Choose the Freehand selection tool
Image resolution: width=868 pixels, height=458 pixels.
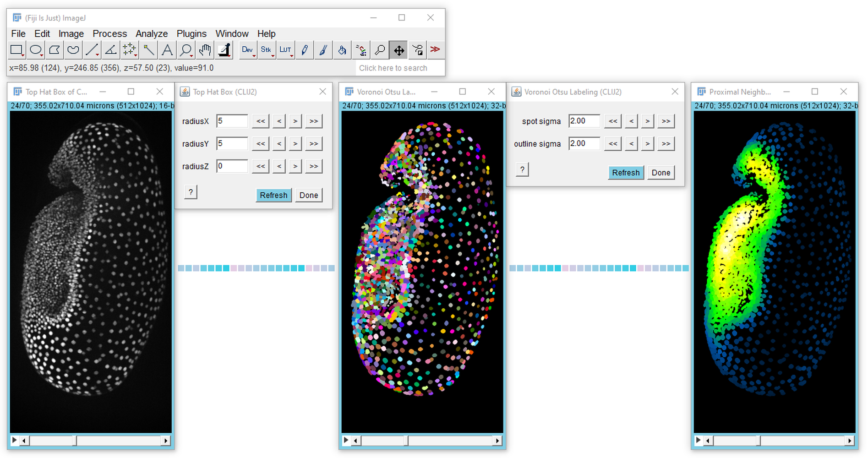click(x=73, y=50)
